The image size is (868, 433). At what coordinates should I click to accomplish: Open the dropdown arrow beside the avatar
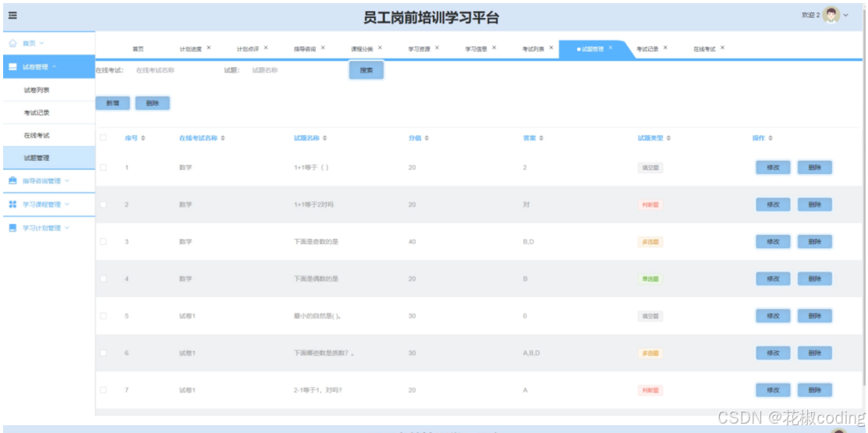coord(846,16)
